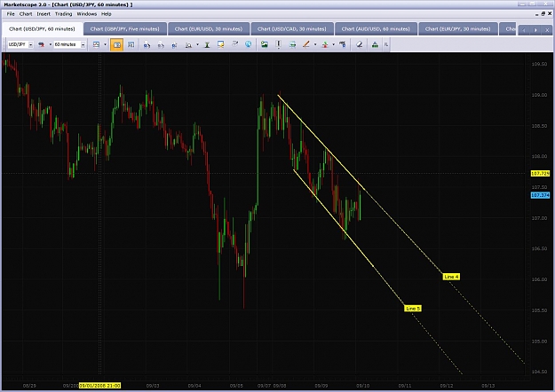Expand the chart type dropdown arrow
Screen dimensions: 555x392
click(x=105, y=45)
